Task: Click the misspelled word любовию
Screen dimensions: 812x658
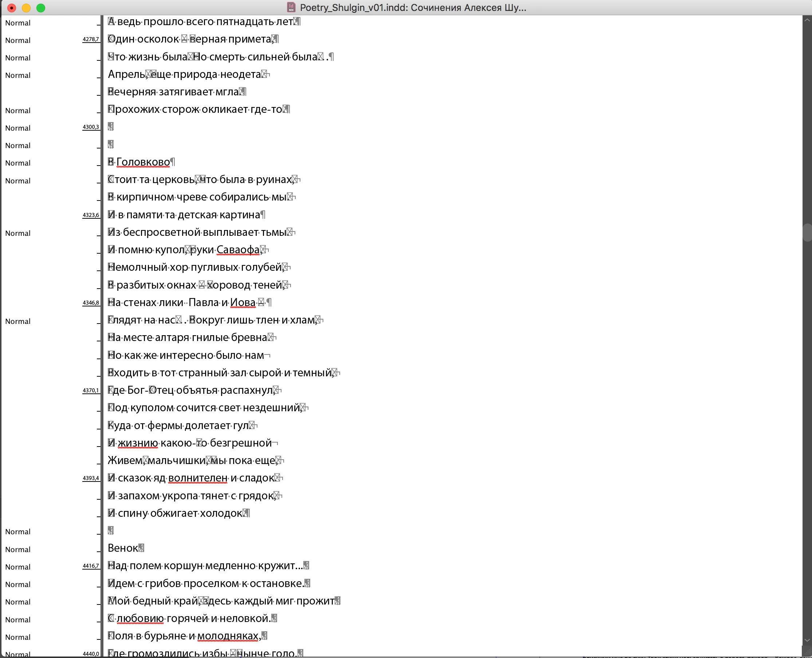Action: [140, 618]
